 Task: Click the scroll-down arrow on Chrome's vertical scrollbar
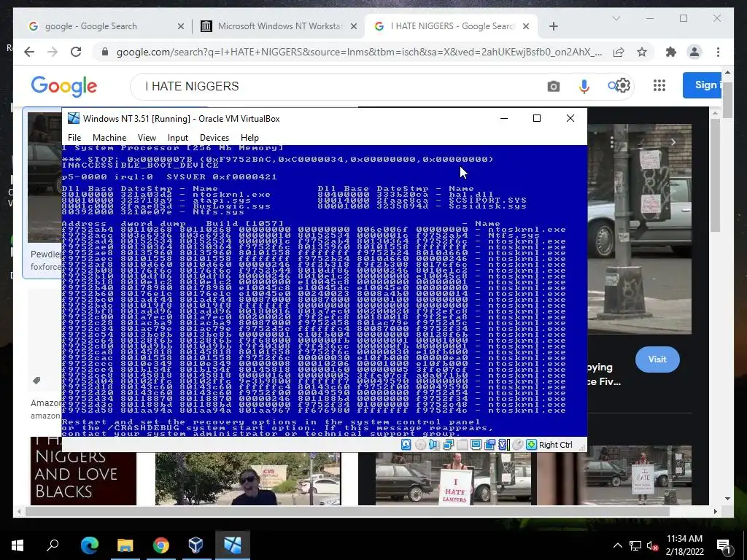point(727,499)
